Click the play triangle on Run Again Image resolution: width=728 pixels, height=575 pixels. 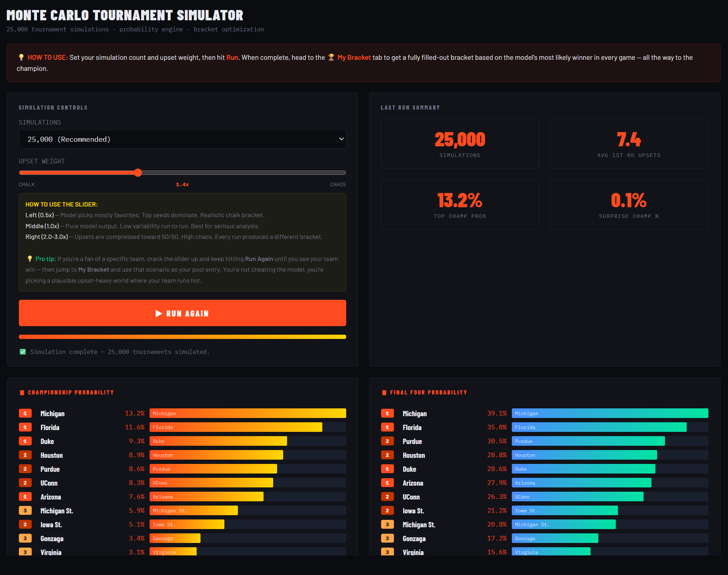pos(159,313)
